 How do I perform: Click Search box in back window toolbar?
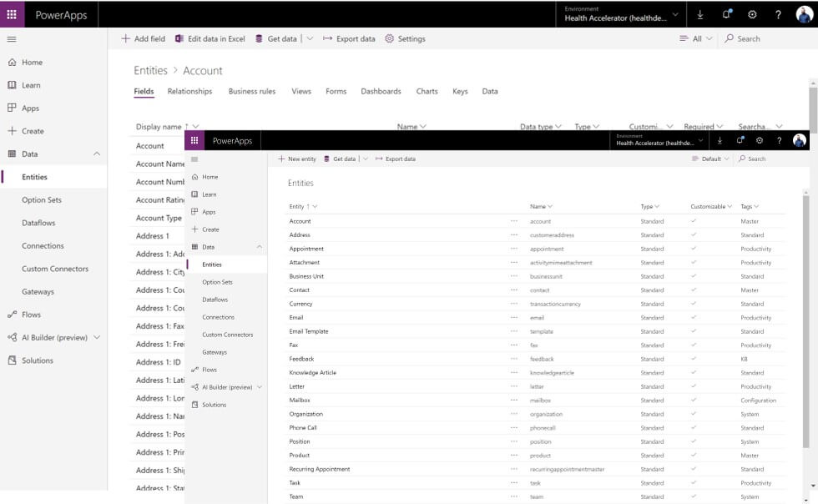[x=742, y=38]
